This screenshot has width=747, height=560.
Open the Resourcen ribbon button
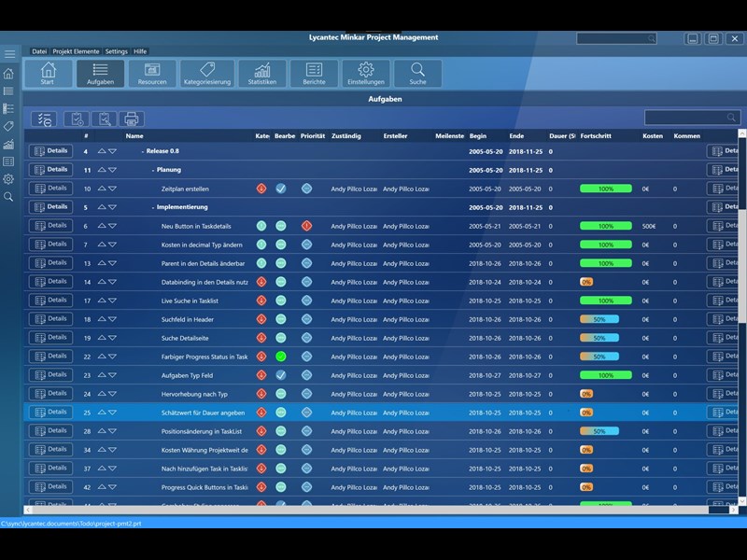click(152, 74)
